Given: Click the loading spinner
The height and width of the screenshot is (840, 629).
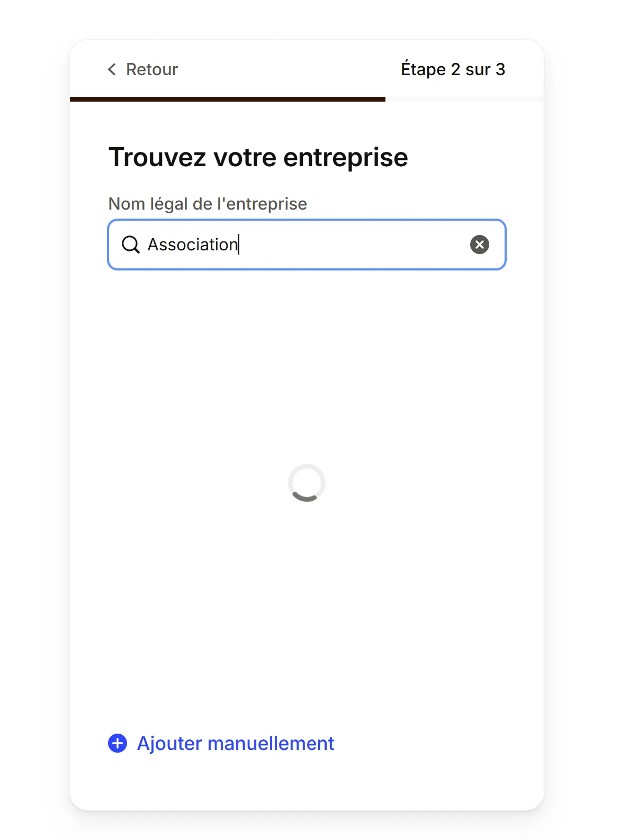Looking at the screenshot, I should coord(307,483).
